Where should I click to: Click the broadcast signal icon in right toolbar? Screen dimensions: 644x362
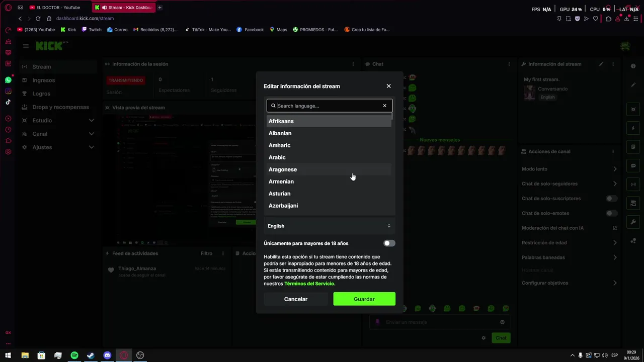point(633,185)
